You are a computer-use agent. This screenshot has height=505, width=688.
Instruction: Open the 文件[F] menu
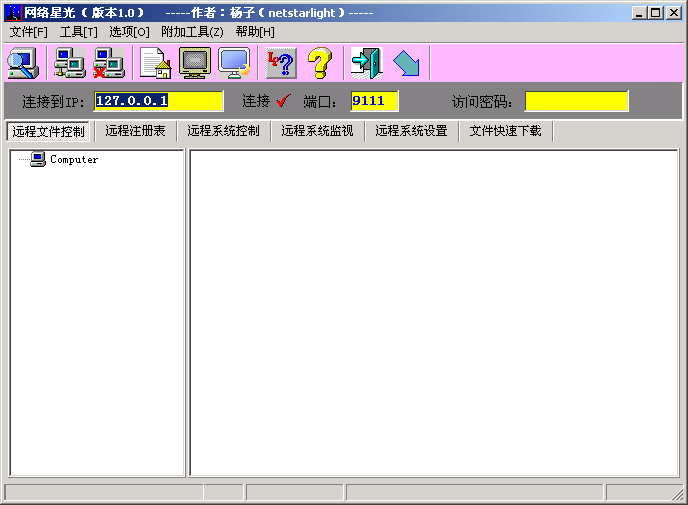28,32
